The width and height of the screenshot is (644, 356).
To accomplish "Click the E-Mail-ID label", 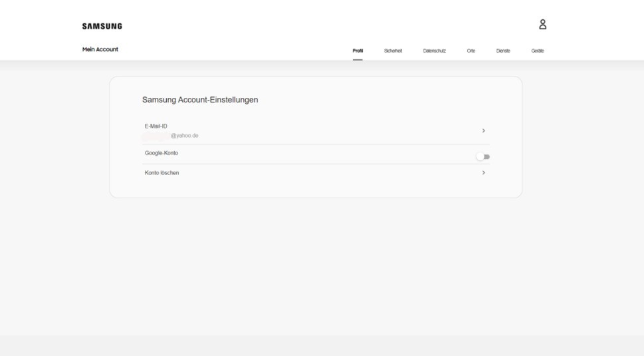I will [156, 126].
